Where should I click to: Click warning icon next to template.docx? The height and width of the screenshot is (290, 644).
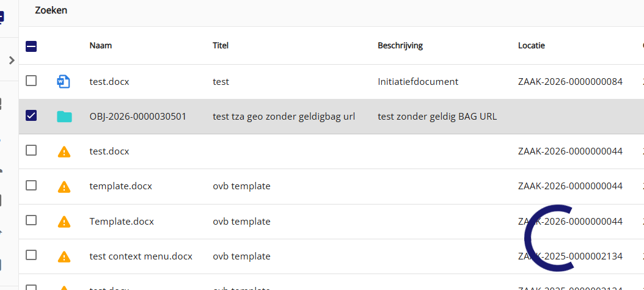(64, 186)
